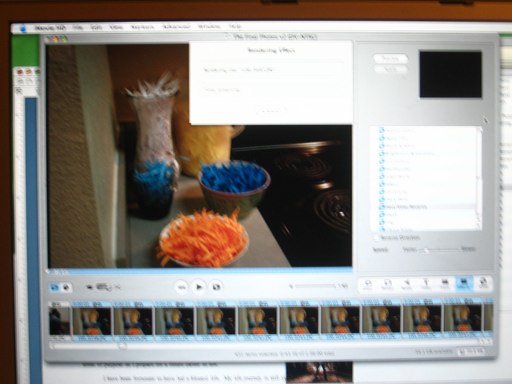The image size is (512, 384).
Task: Open the Transitions pane button
Action: (x=445, y=285)
